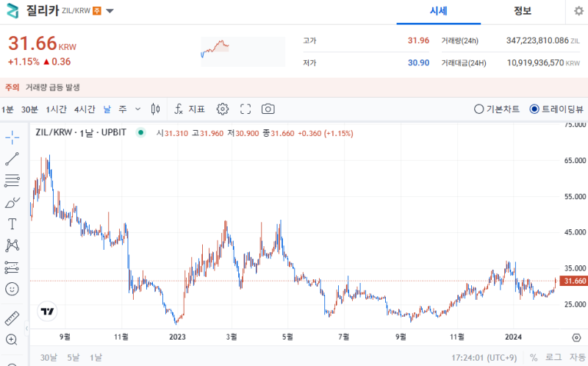Click the 질리카 coin name

tap(43, 10)
